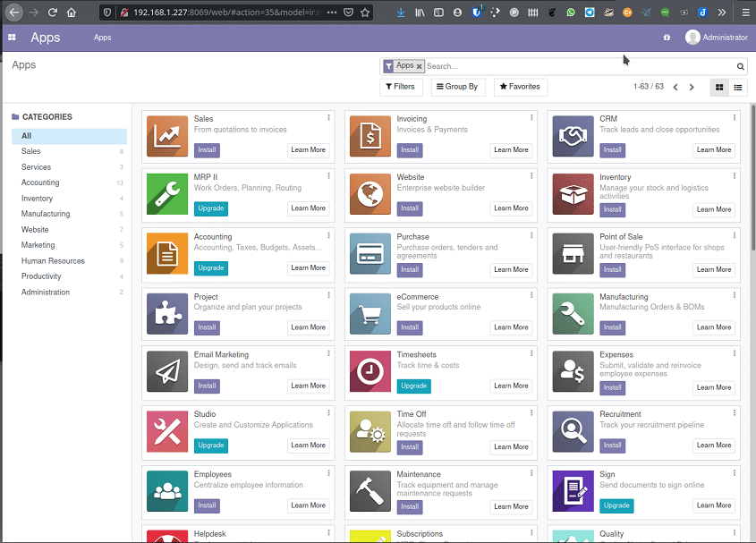Click the apps search input field
Image resolution: width=756 pixels, height=543 pixels.
(x=579, y=66)
